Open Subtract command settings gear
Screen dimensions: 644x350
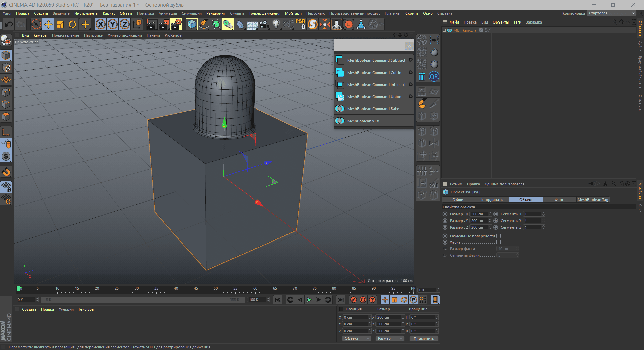(x=411, y=60)
